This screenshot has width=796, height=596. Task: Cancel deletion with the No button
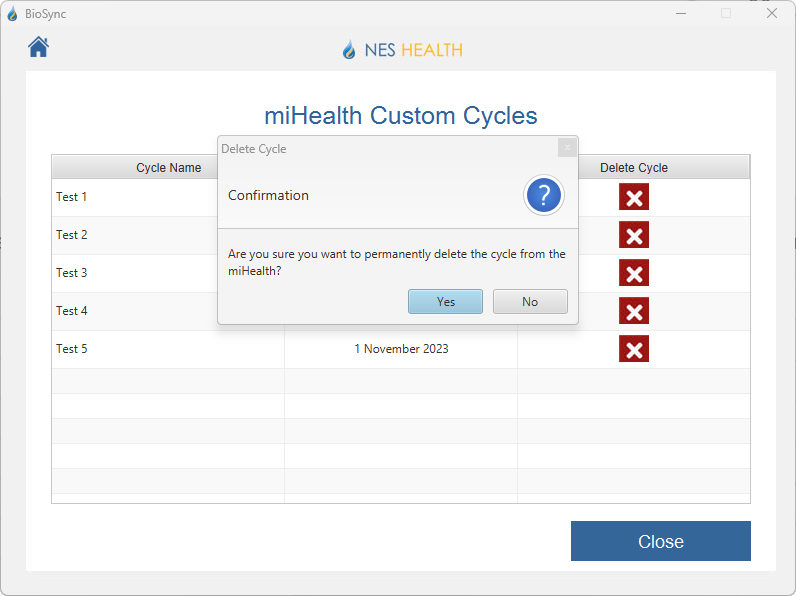(530, 302)
